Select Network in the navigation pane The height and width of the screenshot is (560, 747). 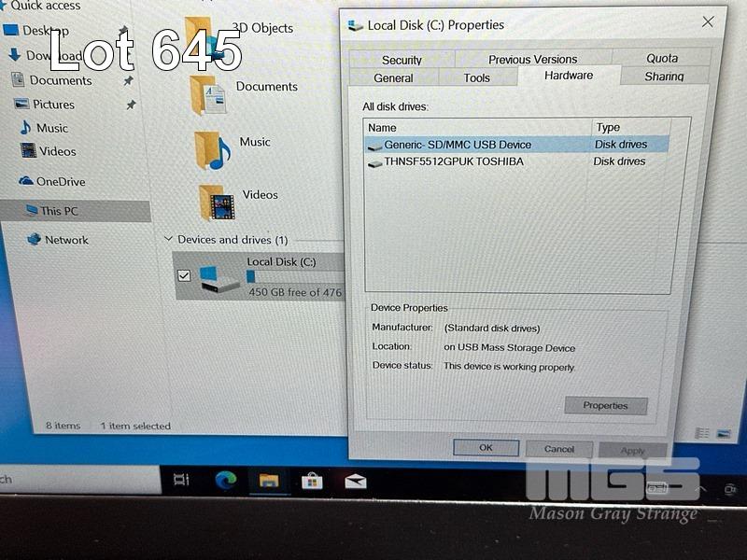point(66,240)
